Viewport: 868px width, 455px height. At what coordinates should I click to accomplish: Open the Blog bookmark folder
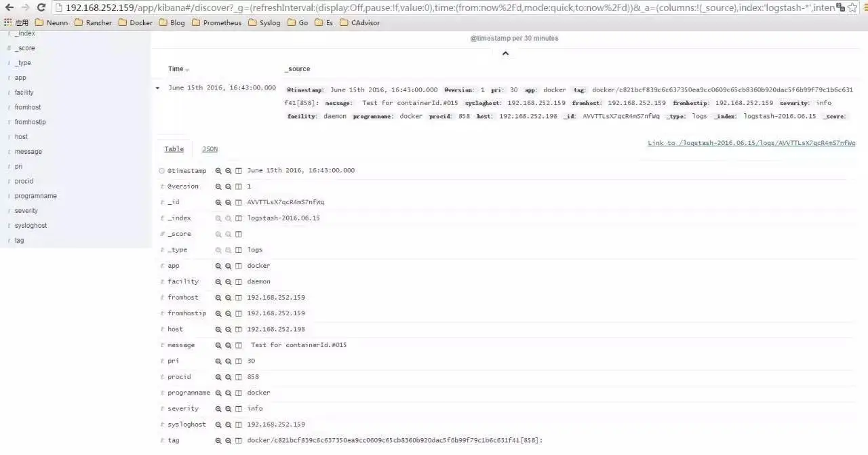(x=172, y=22)
